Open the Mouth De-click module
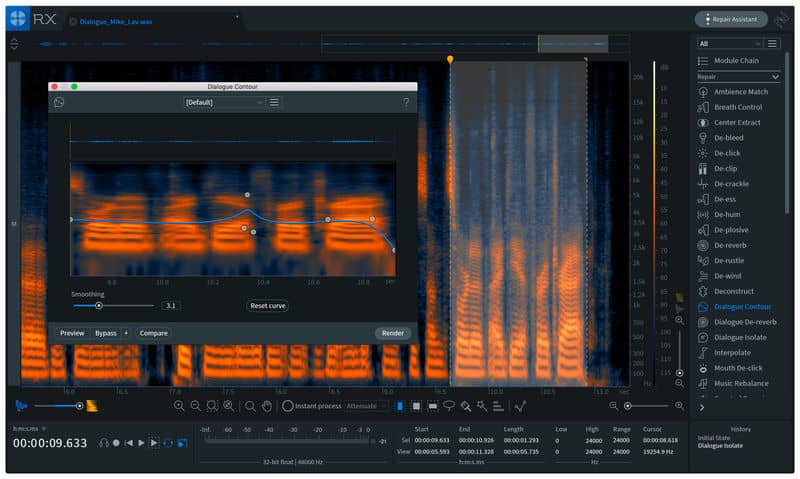The width and height of the screenshot is (800, 479). pyautogui.click(x=730, y=368)
